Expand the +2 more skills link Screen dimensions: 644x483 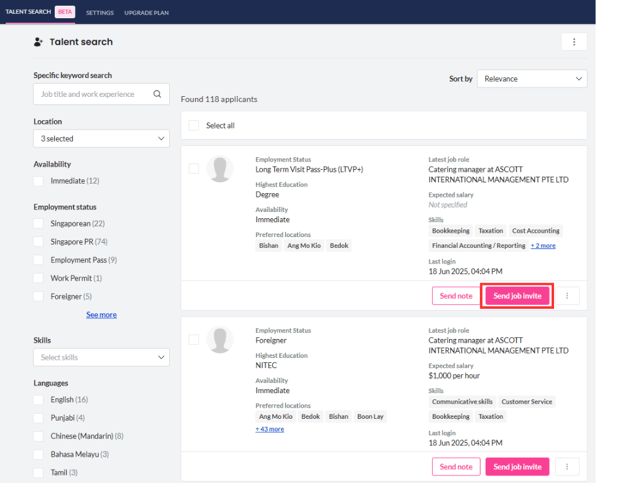(x=543, y=246)
